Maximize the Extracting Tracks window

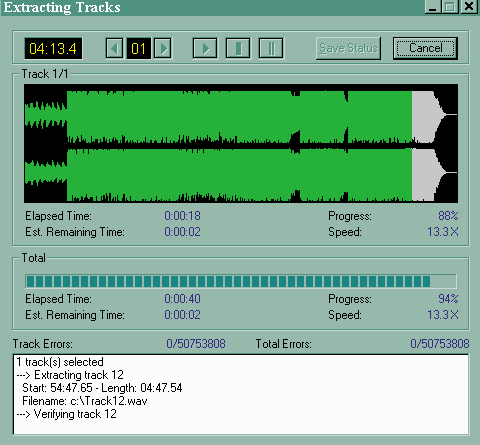pyautogui.click(x=450, y=7)
